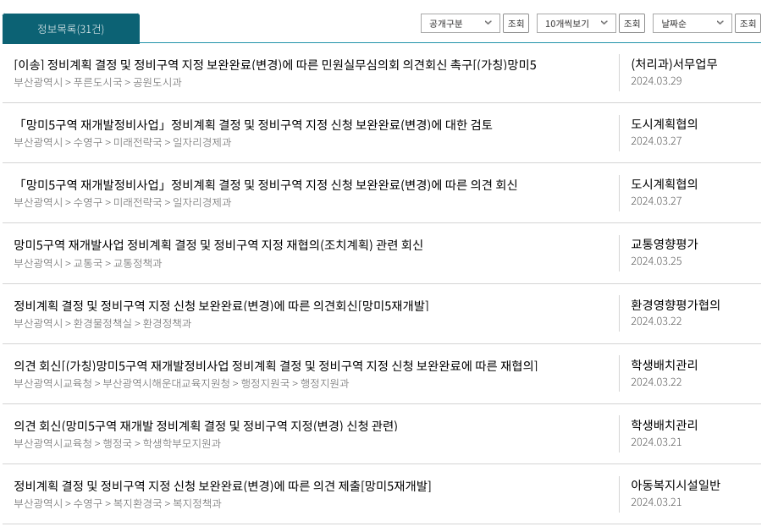Click path 부산광역시교육청 > 부산광역시해운대교육지원청 > 행정지원국 > 행정지원과
The height and width of the screenshot is (532, 767).
coord(181,383)
